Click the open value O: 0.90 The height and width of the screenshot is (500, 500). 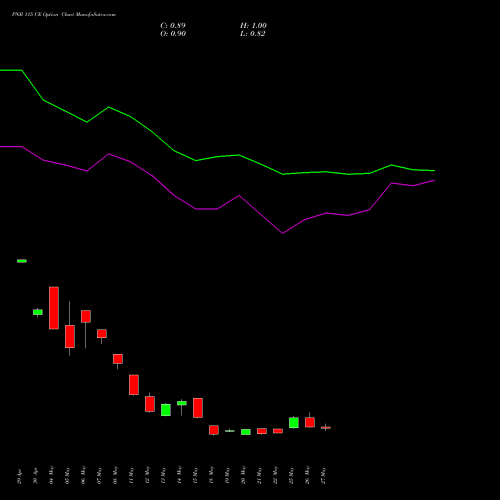pos(173,34)
